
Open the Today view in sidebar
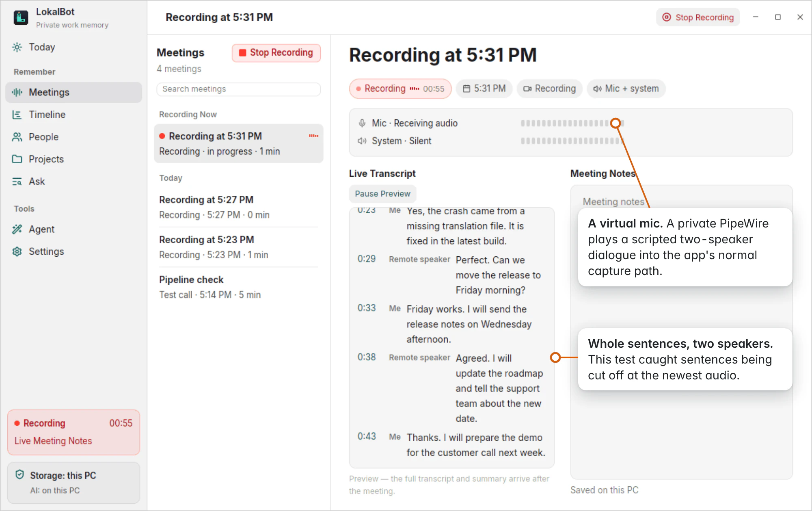coord(73,47)
